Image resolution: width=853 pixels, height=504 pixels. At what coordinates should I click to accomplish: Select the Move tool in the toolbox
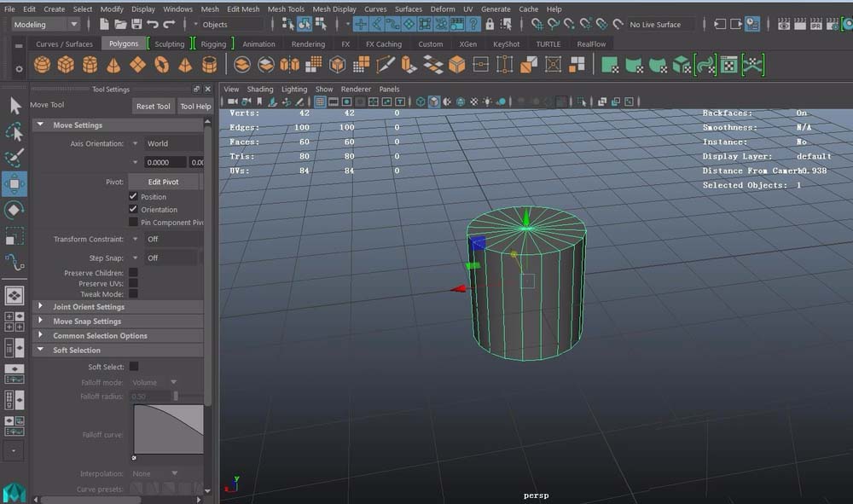14,183
